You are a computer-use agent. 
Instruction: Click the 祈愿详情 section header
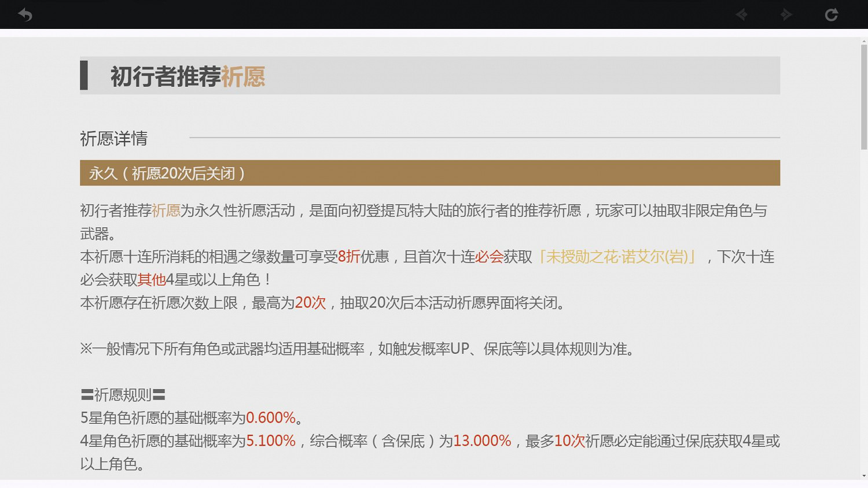pos(113,138)
